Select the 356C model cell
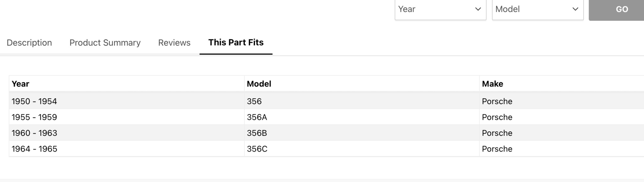 pos(257,149)
